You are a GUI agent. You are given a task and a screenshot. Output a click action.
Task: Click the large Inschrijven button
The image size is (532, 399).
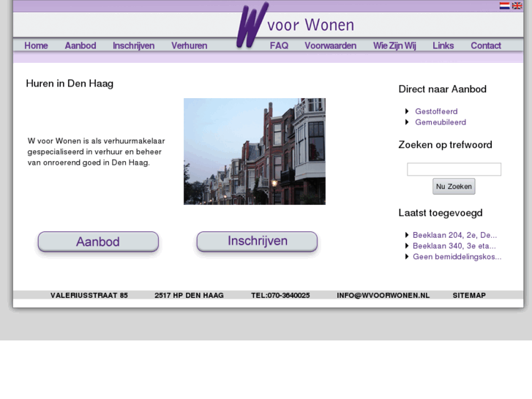(257, 242)
